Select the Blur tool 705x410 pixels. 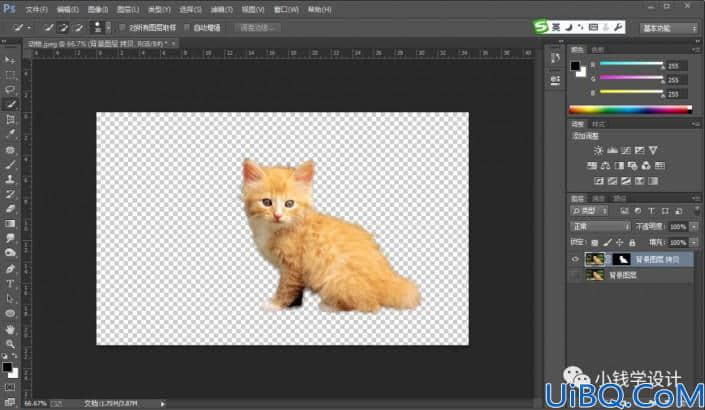click(x=10, y=238)
